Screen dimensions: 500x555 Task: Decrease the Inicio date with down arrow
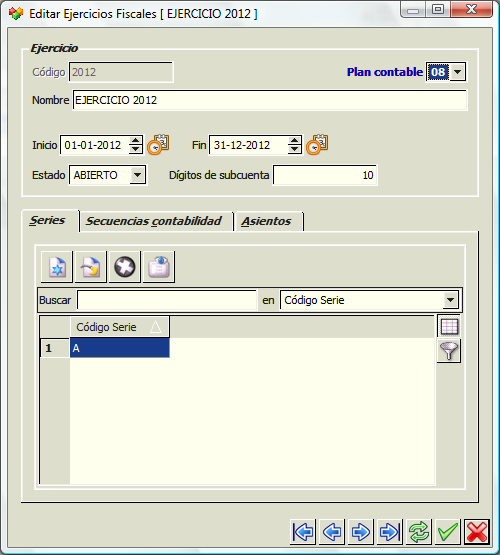pos(135,149)
